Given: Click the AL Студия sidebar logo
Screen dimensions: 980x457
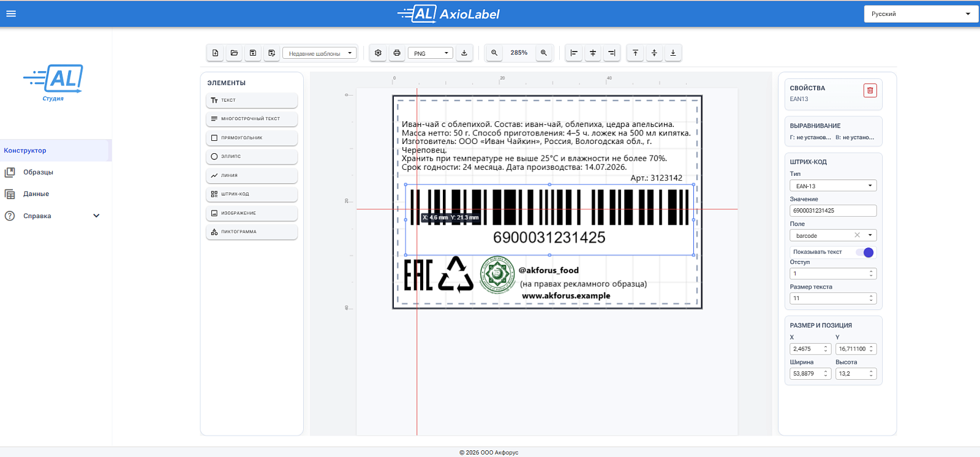Looking at the screenshot, I should (53, 83).
